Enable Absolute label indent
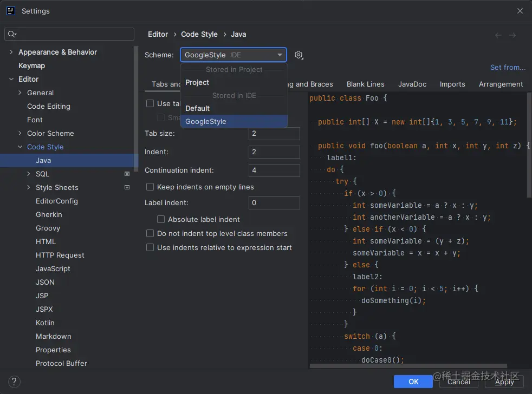Screen dimensions: 532x394 coord(161,219)
